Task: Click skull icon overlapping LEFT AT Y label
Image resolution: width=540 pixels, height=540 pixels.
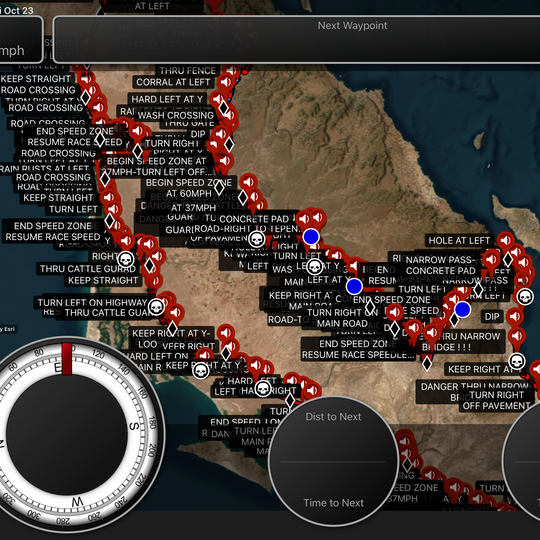Action: click(x=315, y=266)
